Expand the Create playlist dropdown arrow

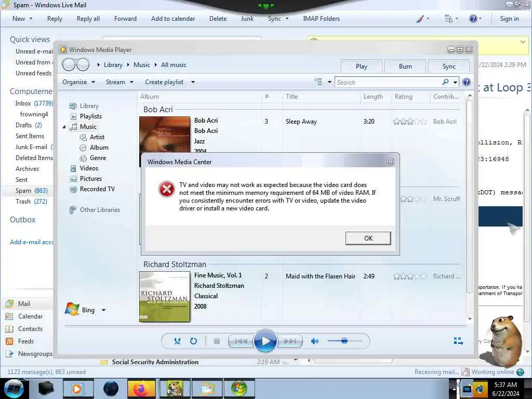[x=193, y=82]
